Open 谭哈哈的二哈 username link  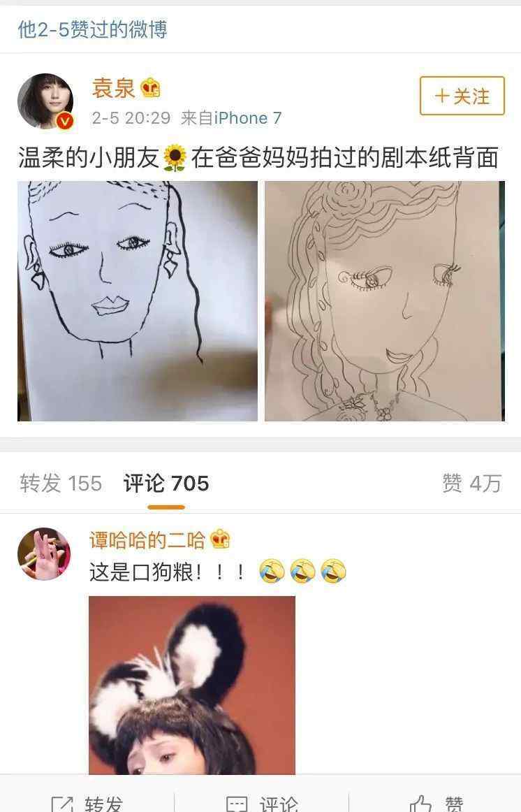point(147,539)
